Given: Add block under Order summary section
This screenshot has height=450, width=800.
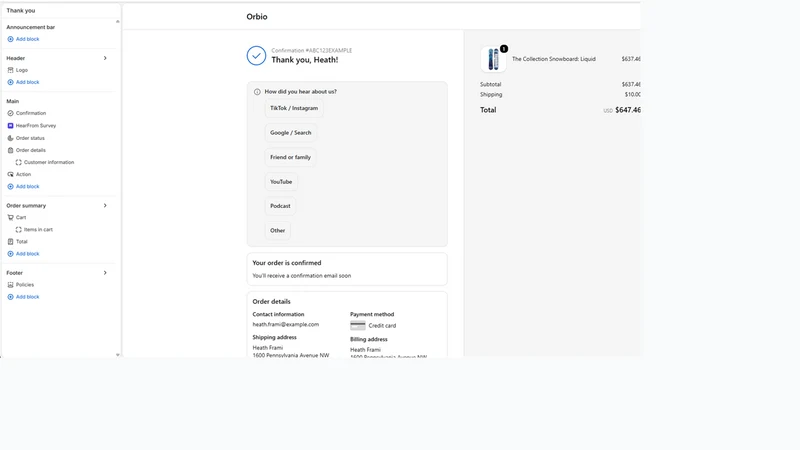Looking at the screenshot, I should point(23,254).
